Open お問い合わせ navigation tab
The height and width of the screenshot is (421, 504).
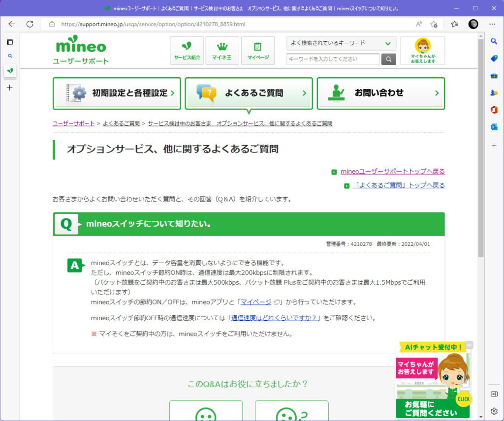381,93
